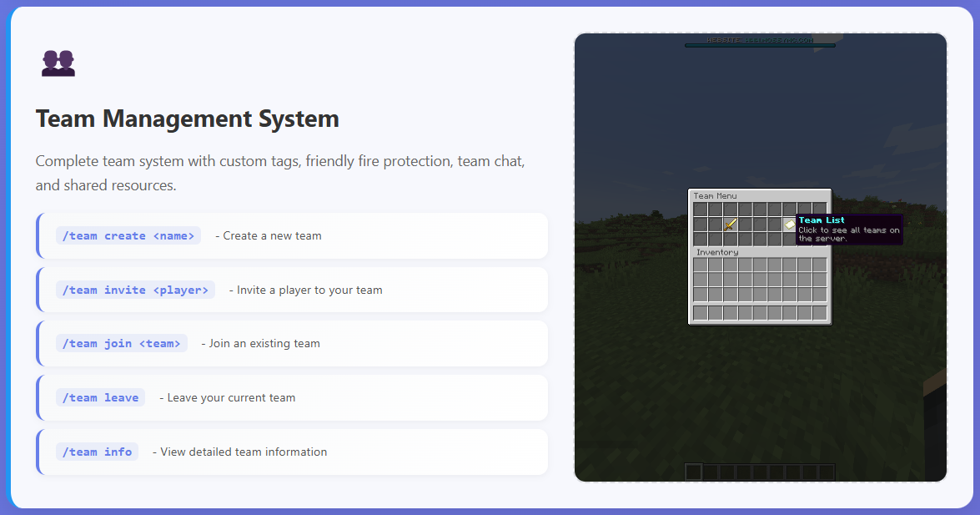Click the purple team members icon
The height and width of the screenshot is (515, 980).
[x=58, y=62]
